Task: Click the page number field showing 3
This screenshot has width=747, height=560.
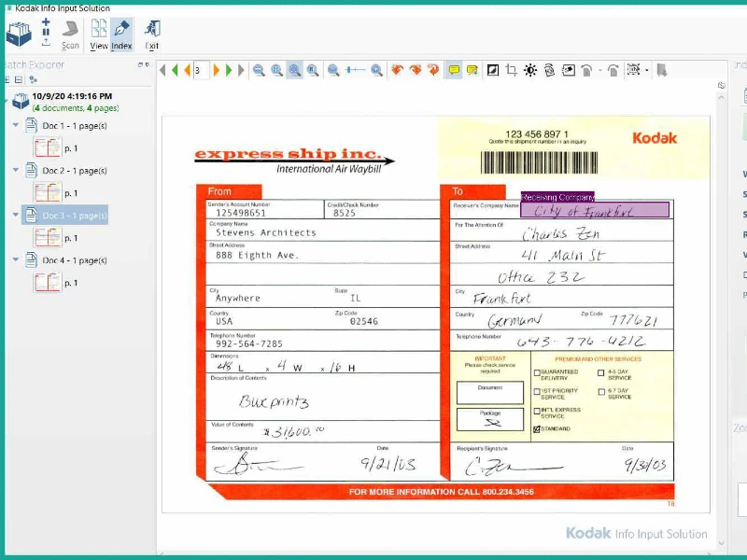Action: click(201, 71)
